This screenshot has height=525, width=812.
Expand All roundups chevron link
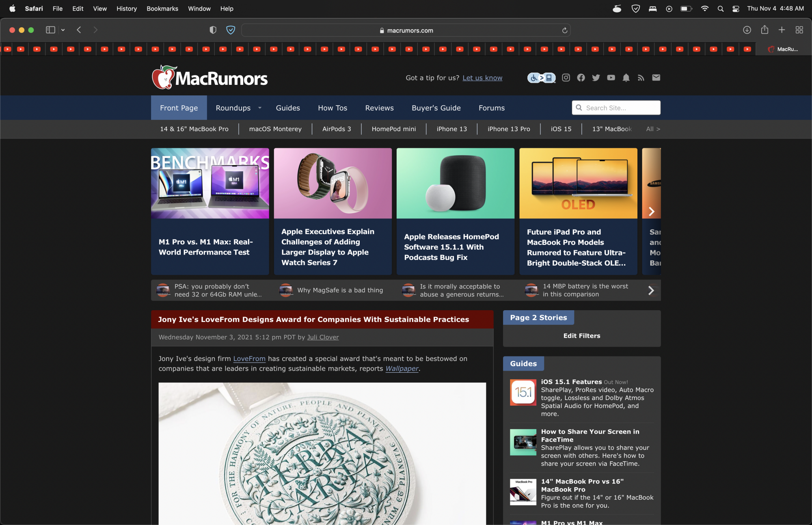pyautogui.click(x=653, y=129)
